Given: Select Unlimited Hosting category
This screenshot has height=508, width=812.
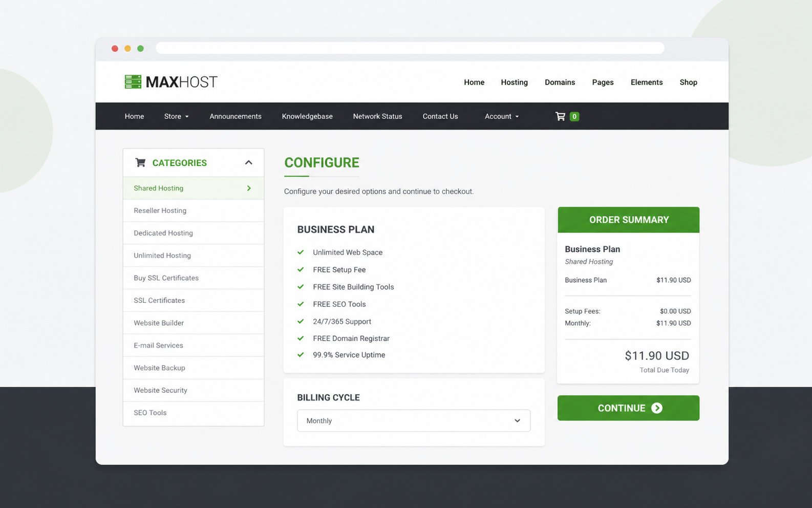Looking at the screenshot, I should (194, 256).
